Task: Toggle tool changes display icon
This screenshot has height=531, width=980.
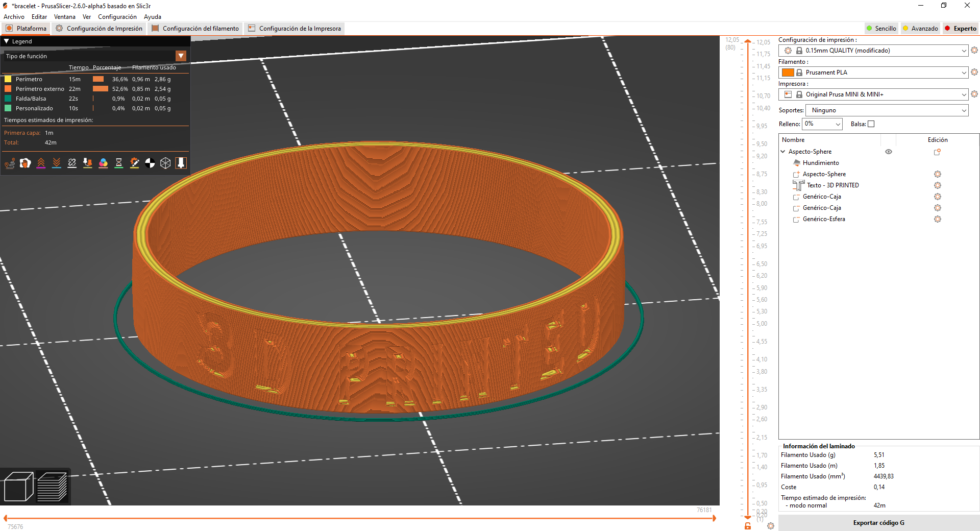Action: point(88,163)
